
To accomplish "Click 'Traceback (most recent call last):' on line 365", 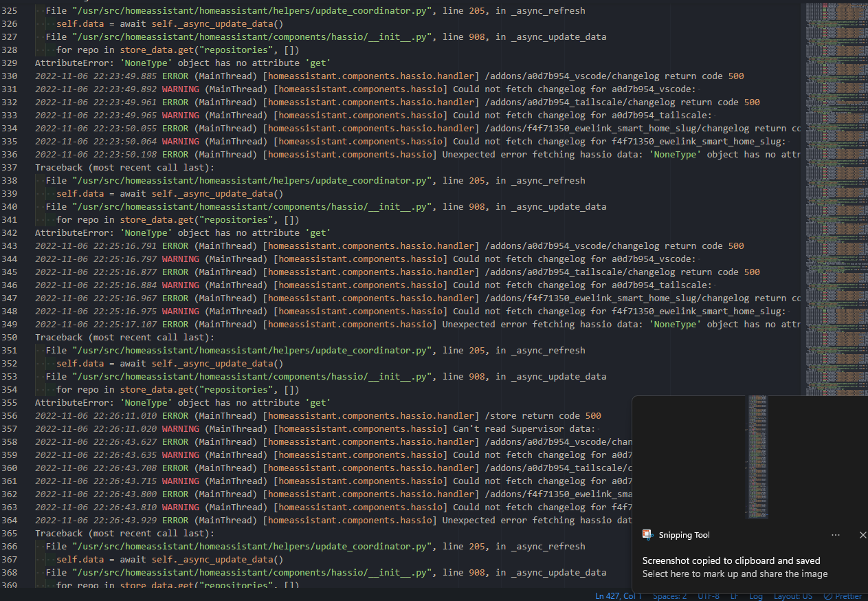I will (125, 534).
